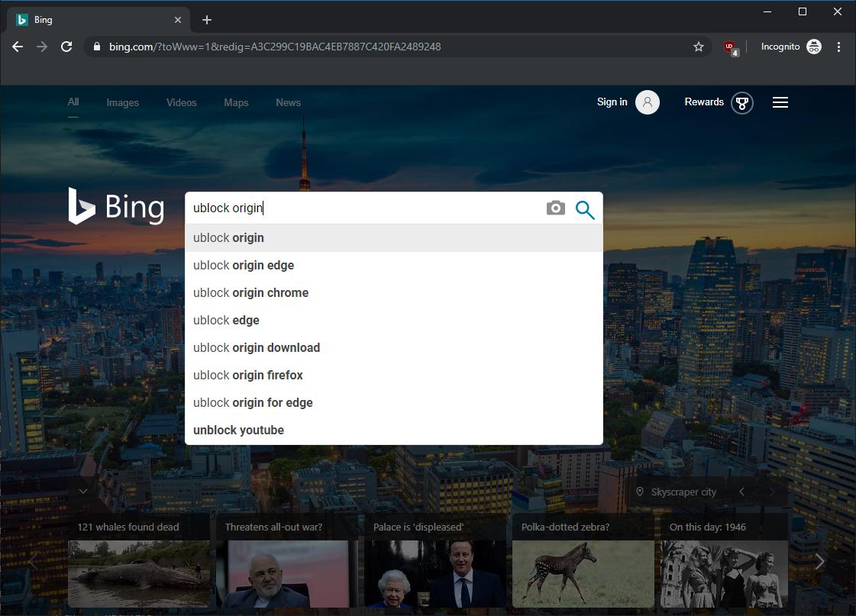856x616 pixels.
Task: Select the All search tab
Action: [x=73, y=102]
